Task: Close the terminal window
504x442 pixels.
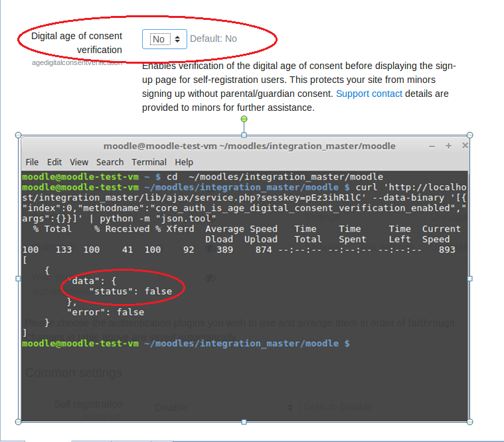Action: click(x=465, y=145)
